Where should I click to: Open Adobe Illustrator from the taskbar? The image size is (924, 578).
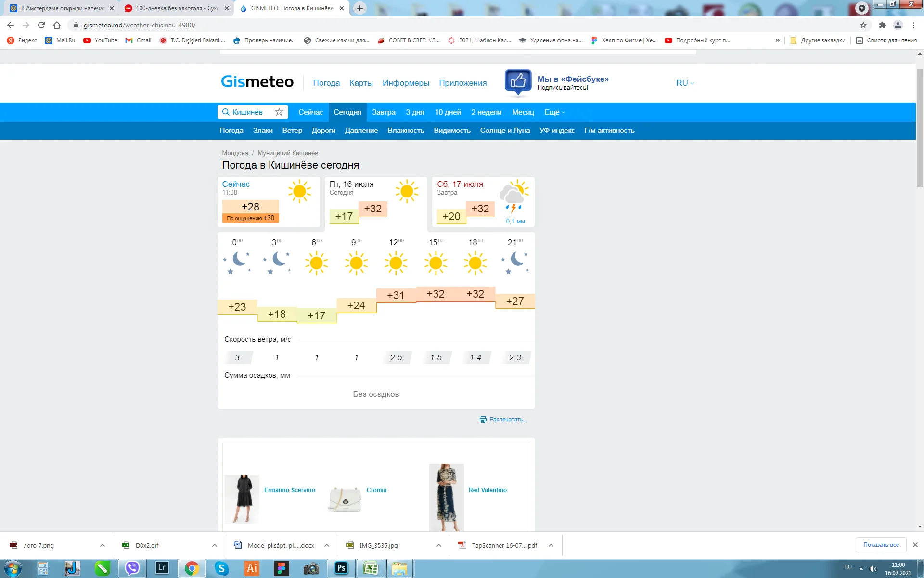point(252,568)
